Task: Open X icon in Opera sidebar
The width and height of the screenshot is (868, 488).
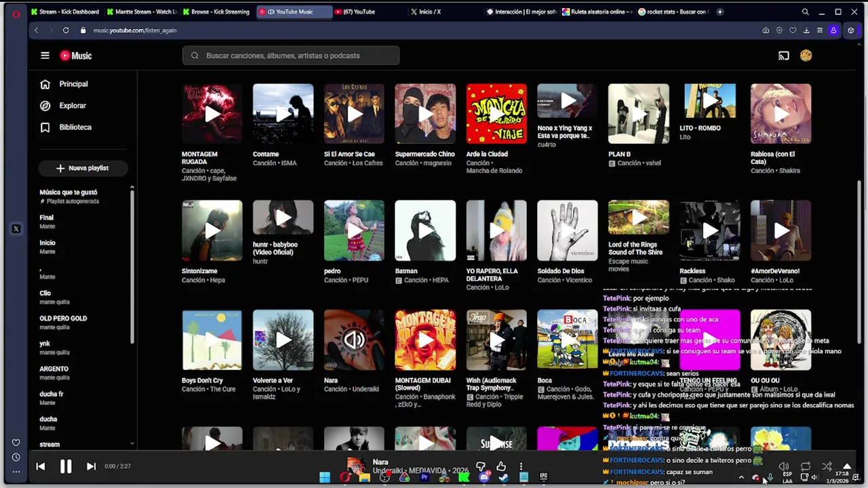Action: click(x=16, y=229)
